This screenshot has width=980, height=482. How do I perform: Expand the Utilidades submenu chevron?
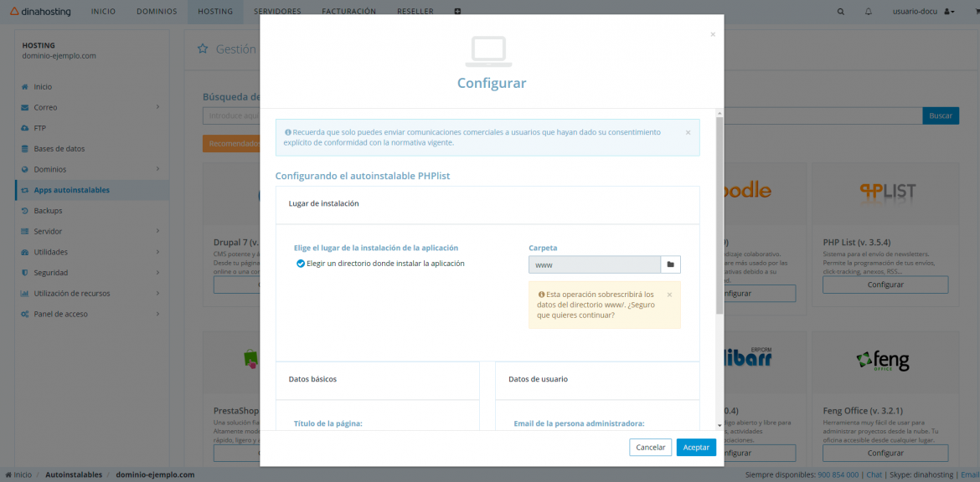coord(157,251)
